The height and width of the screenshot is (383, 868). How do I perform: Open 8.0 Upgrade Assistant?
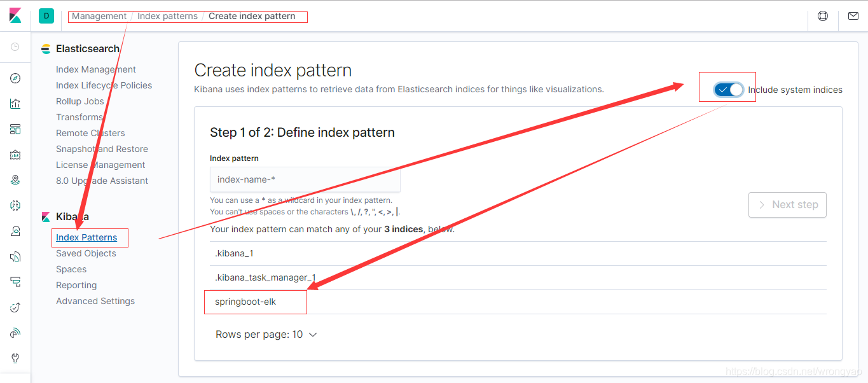pyautogui.click(x=102, y=181)
